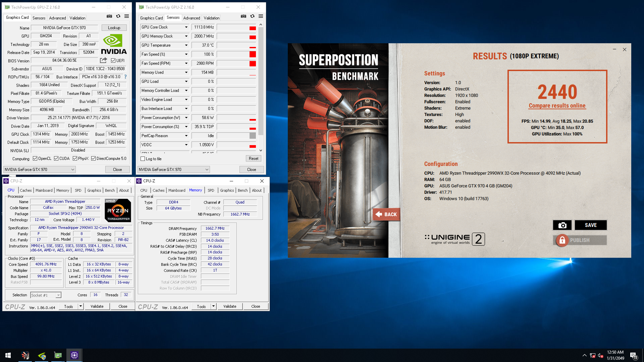Open Bench tab in right CPU-Z window

[243, 190]
